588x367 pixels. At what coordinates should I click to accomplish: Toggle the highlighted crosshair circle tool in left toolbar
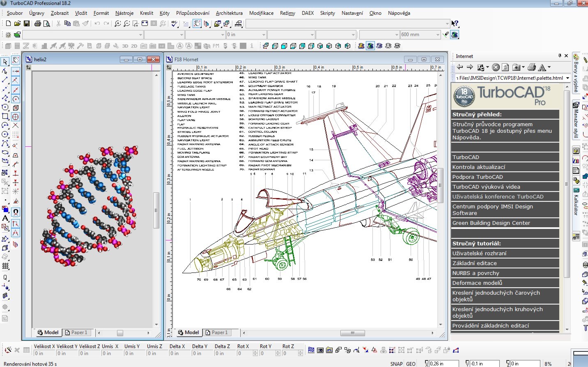click(x=16, y=117)
